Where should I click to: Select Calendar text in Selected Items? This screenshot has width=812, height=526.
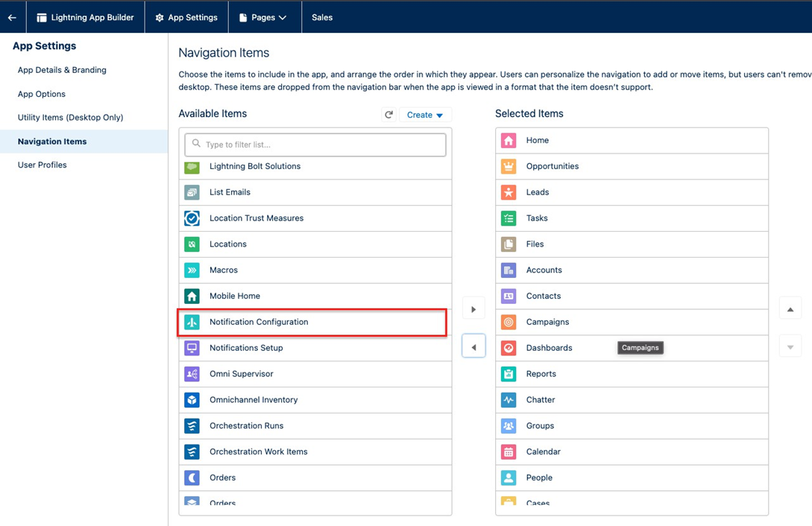544,451
